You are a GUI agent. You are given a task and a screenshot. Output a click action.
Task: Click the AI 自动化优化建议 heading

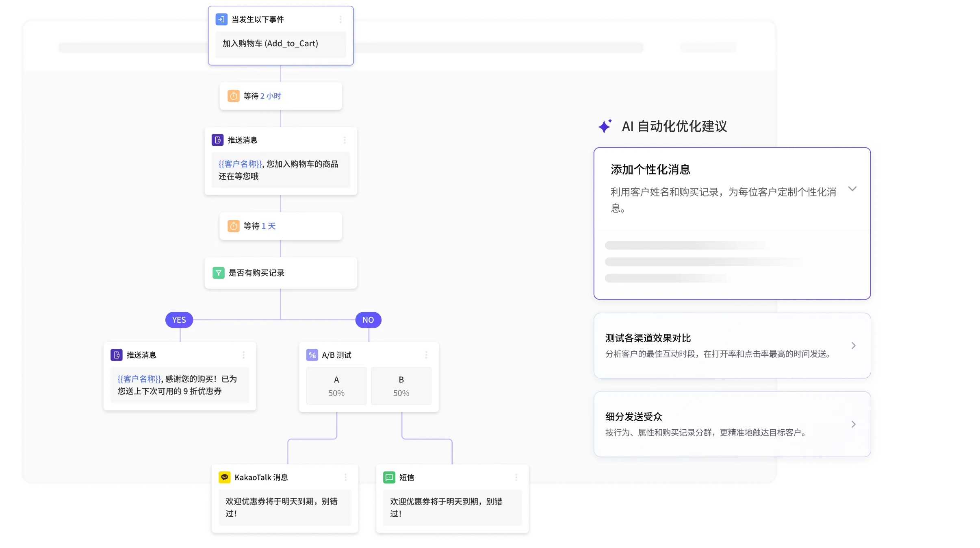click(x=674, y=126)
